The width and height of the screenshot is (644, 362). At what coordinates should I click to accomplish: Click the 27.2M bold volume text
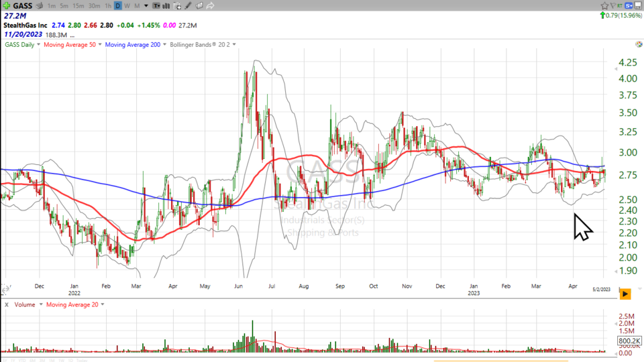[15, 15]
